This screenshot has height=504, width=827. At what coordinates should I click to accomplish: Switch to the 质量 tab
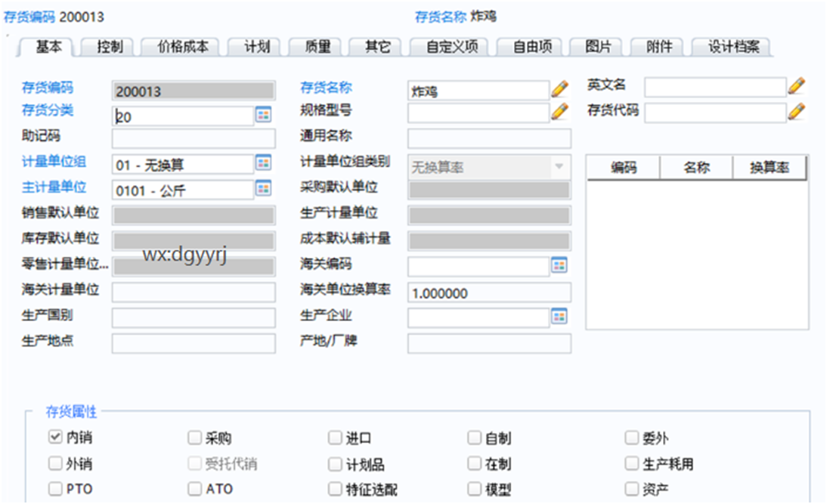317,45
